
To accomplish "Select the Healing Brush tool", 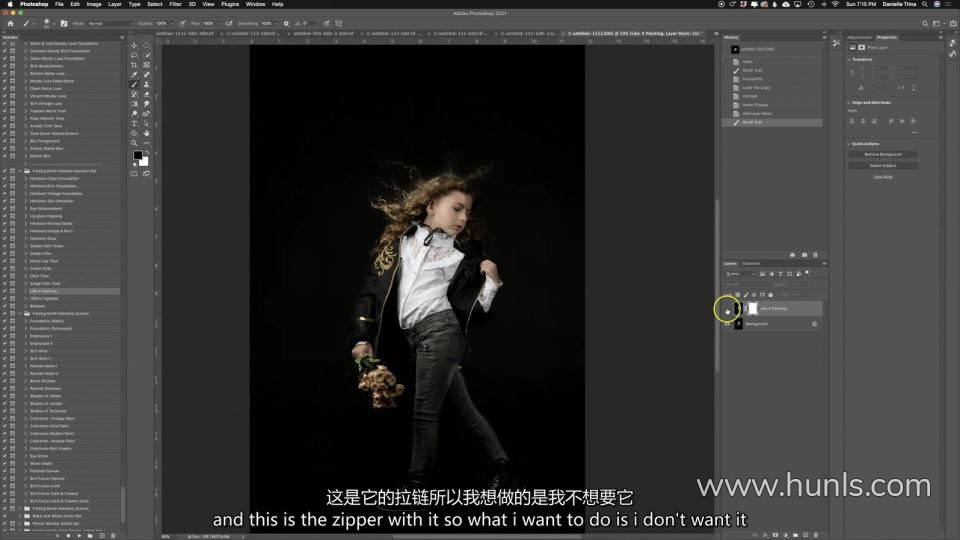I will coord(146,75).
